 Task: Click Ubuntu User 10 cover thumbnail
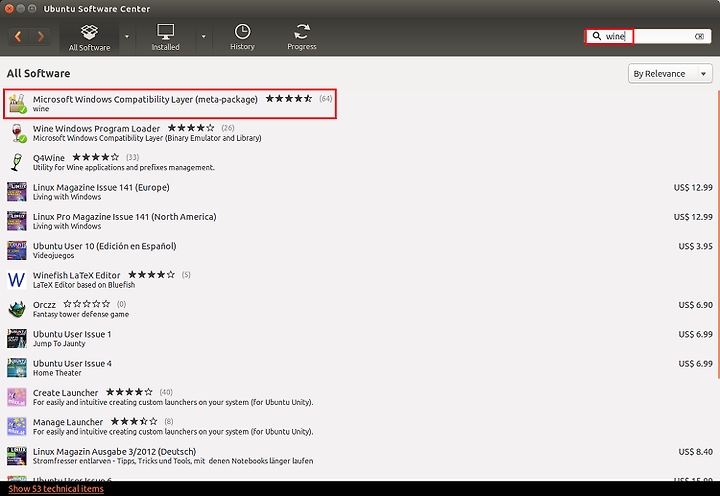[17, 250]
